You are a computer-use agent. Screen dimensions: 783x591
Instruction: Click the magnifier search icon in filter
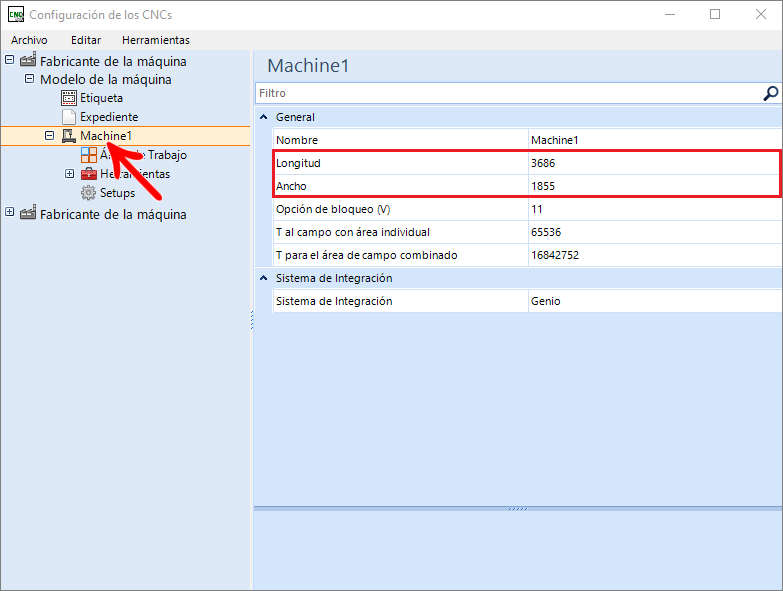(x=771, y=93)
